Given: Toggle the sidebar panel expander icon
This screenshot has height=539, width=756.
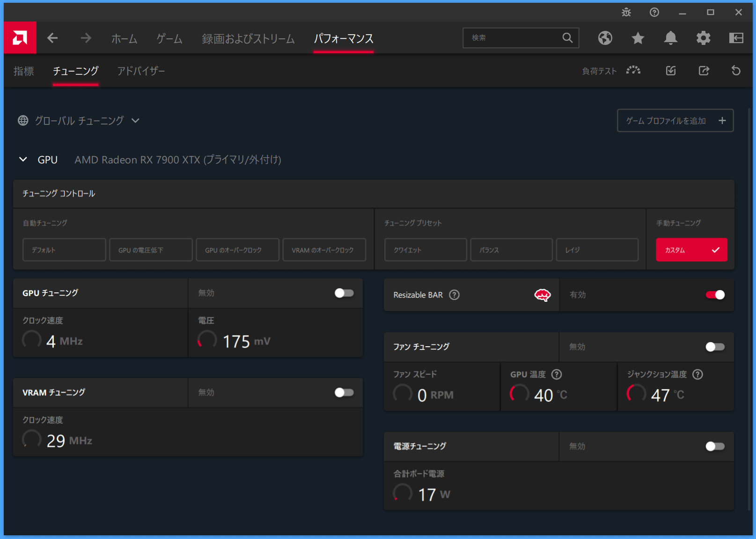Looking at the screenshot, I should point(736,38).
